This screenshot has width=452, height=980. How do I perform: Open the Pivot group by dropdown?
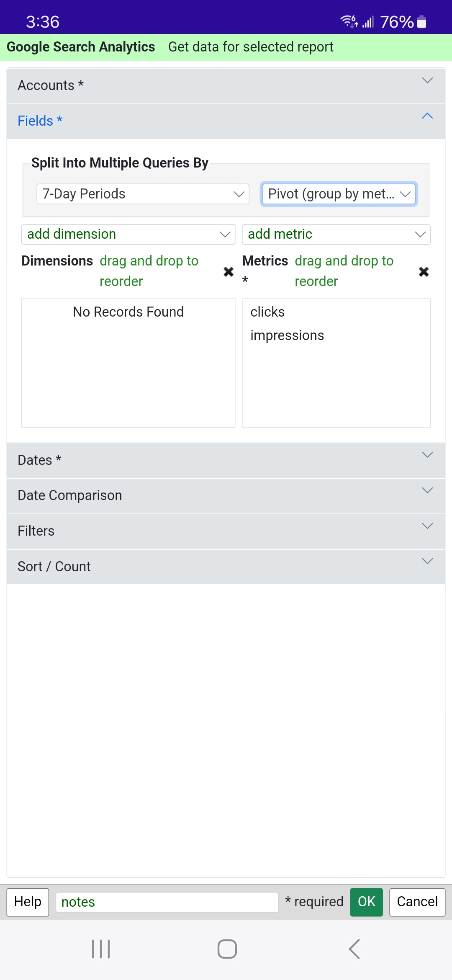338,194
